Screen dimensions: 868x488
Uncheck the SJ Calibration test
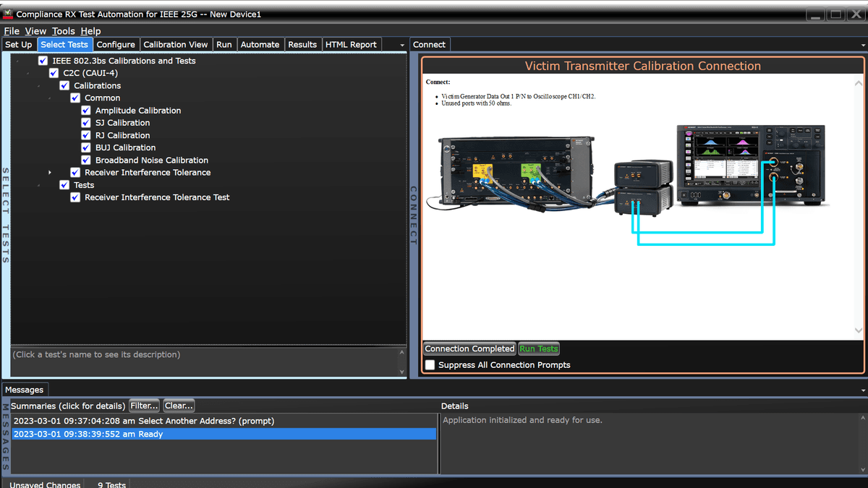86,122
